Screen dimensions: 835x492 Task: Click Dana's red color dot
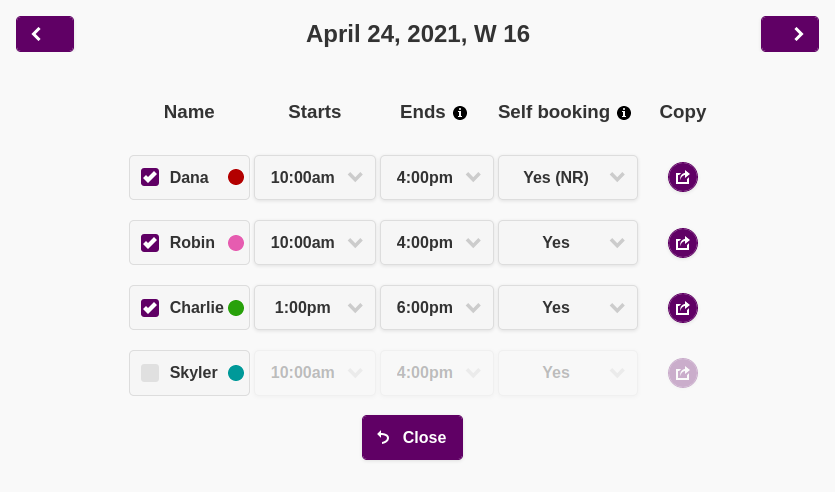tap(236, 177)
